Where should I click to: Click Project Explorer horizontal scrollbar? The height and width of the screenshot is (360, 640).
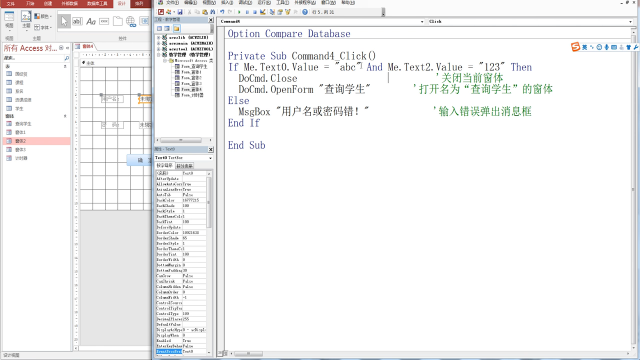tap(184, 140)
